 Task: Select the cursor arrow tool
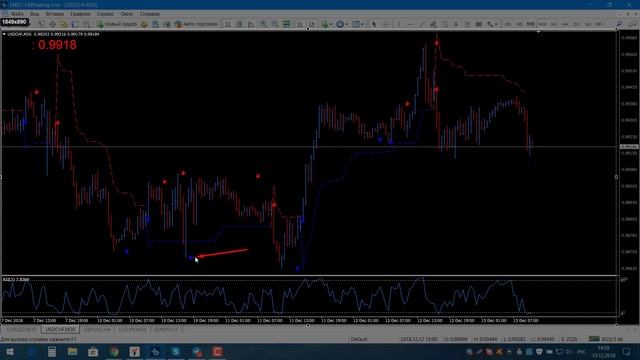[373, 24]
